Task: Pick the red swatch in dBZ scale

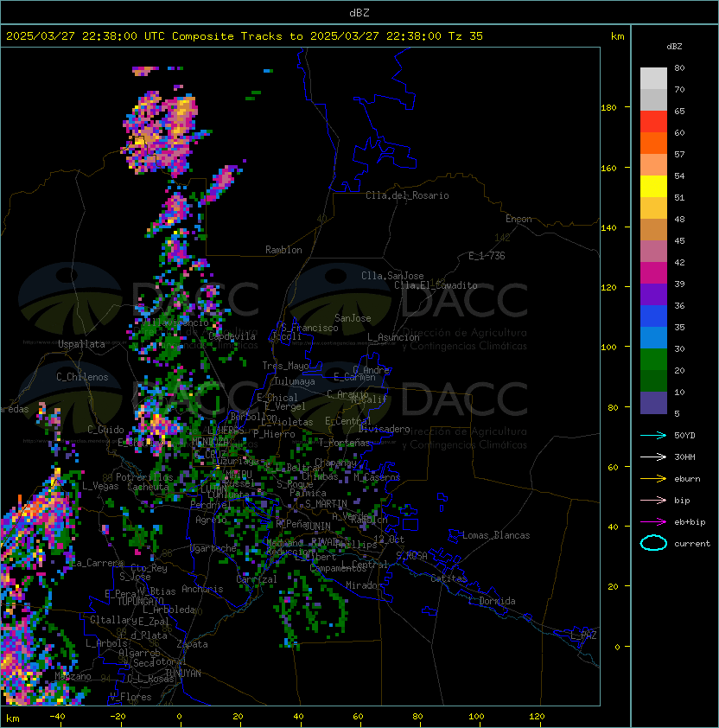Action: coord(653,122)
